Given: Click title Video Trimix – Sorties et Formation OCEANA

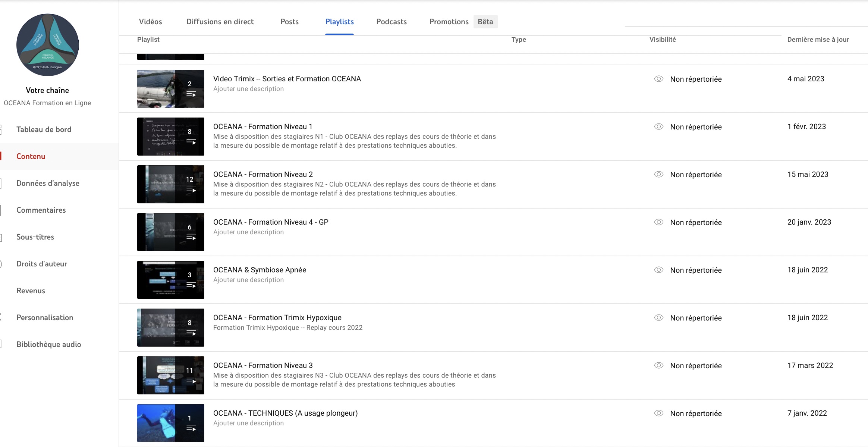Looking at the screenshot, I should point(287,79).
